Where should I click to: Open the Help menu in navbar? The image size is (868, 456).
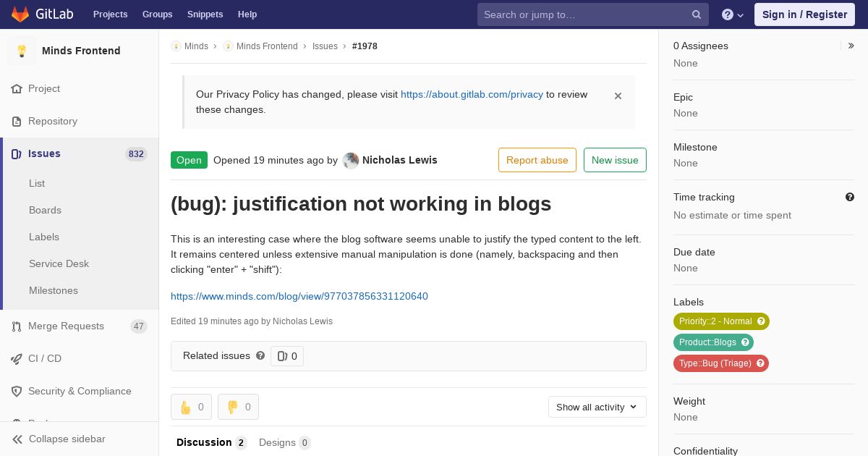pyautogui.click(x=247, y=14)
